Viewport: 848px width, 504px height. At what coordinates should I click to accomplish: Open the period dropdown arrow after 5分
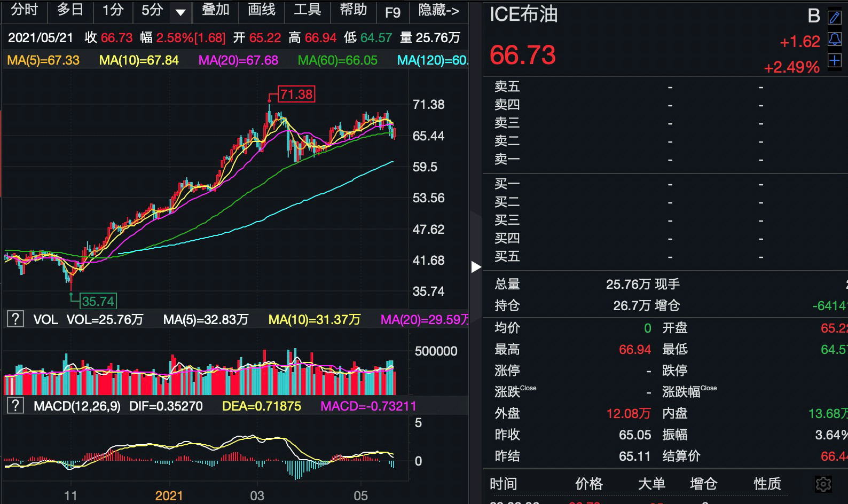pyautogui.click(x=180, y=12)
